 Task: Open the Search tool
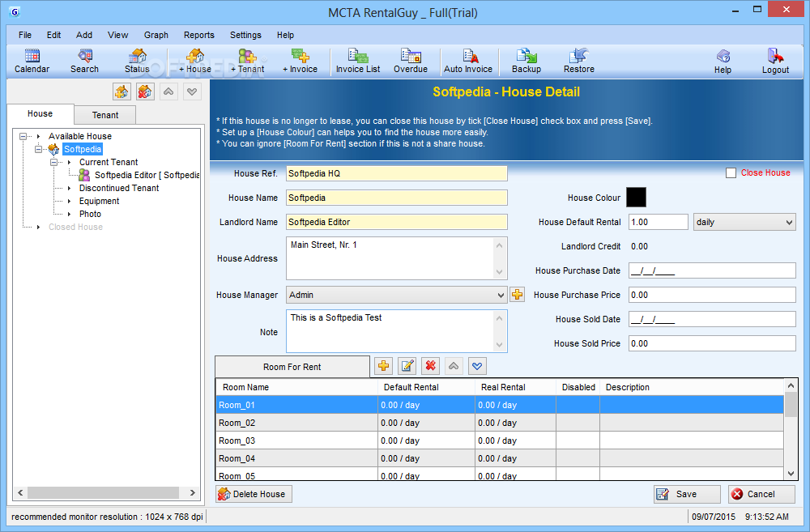point(85,61)
